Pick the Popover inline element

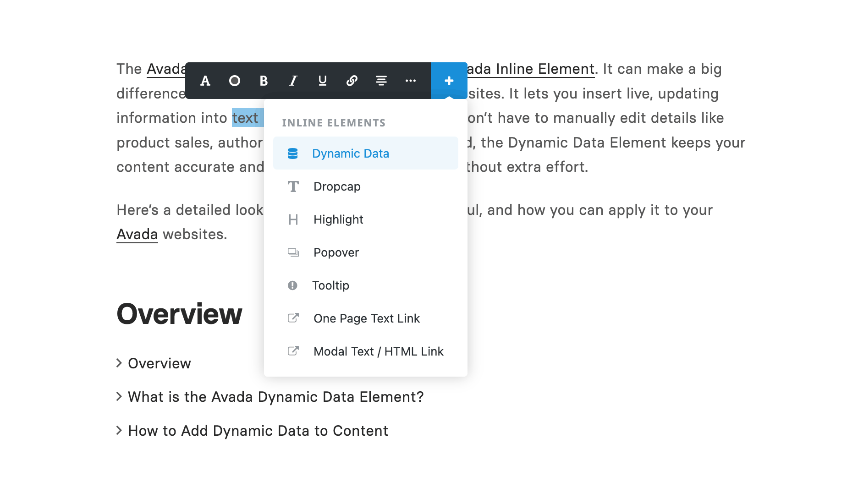click(x=366, y=252)
